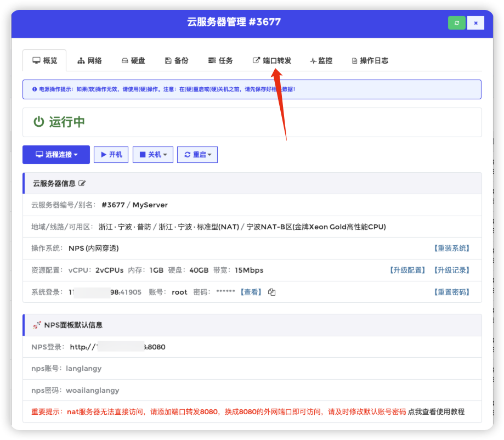This screenshot has height=440, width=504.
Task: Close the cloud server management dialog
Action: click(475, 23)
